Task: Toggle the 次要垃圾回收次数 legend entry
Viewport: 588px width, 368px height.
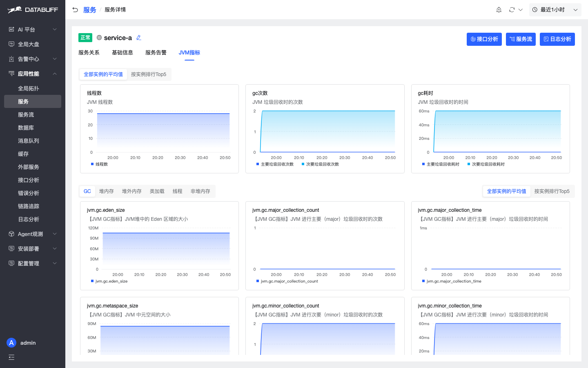Action: [x=320, y=164]
